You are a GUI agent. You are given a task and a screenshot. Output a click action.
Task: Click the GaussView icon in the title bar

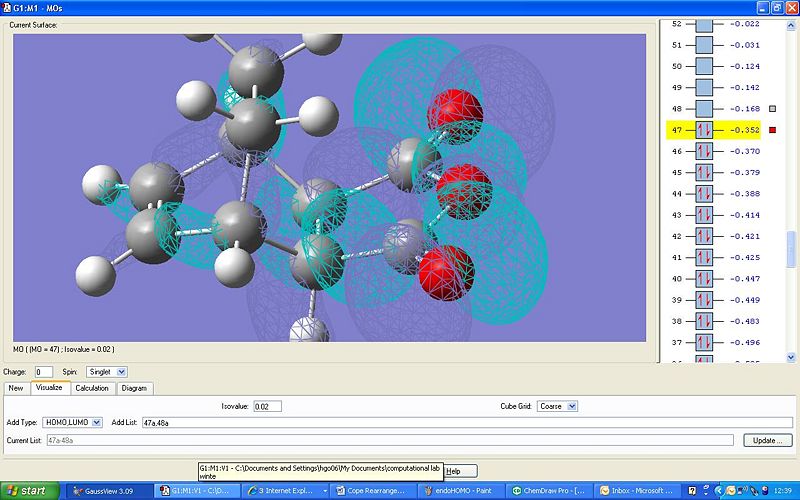[7, 8]
